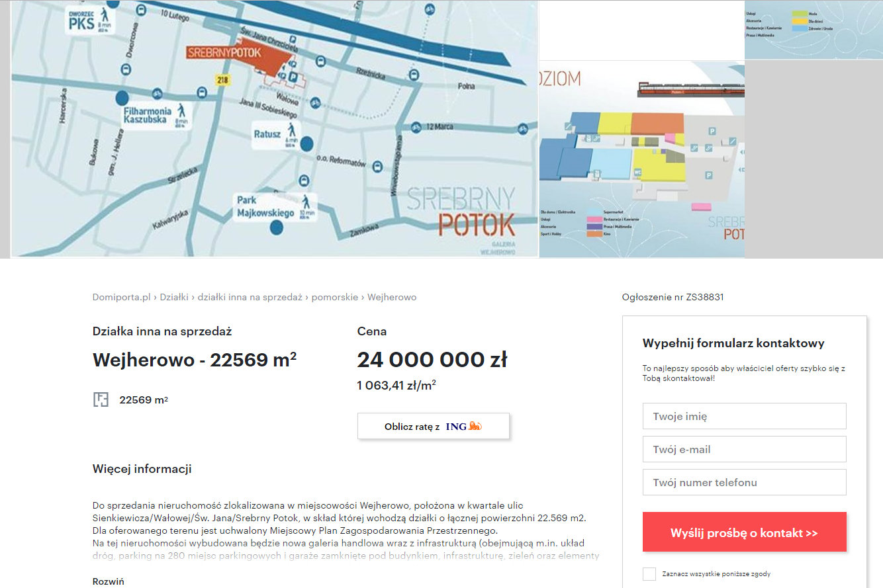Viewport: 883px width, 588px height.
Task: Select the 'Twój numer telefonu' field
Action: (744, 482)
